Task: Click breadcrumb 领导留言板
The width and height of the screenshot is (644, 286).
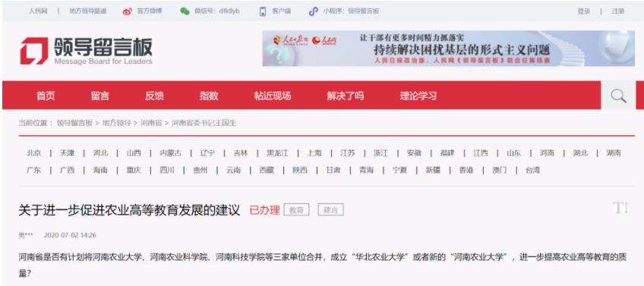Action: click(x=74, y=123)
